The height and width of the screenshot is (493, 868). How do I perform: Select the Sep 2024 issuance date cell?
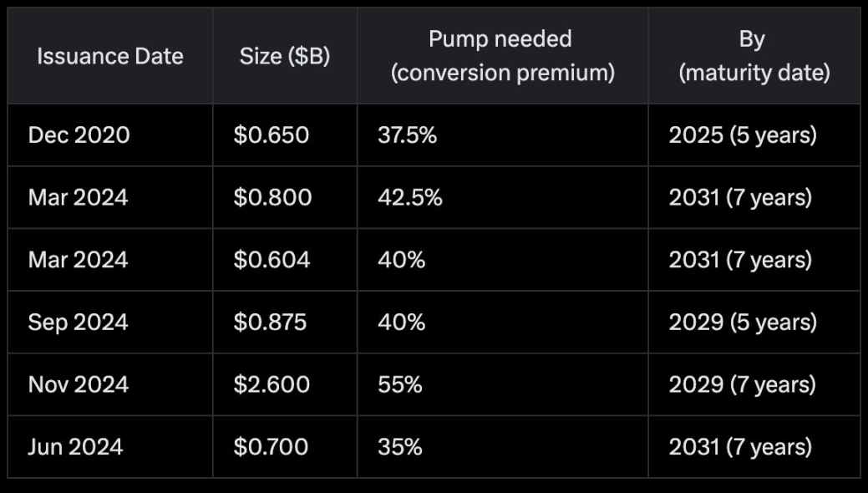pyautogui.click(x=79, y=323)
